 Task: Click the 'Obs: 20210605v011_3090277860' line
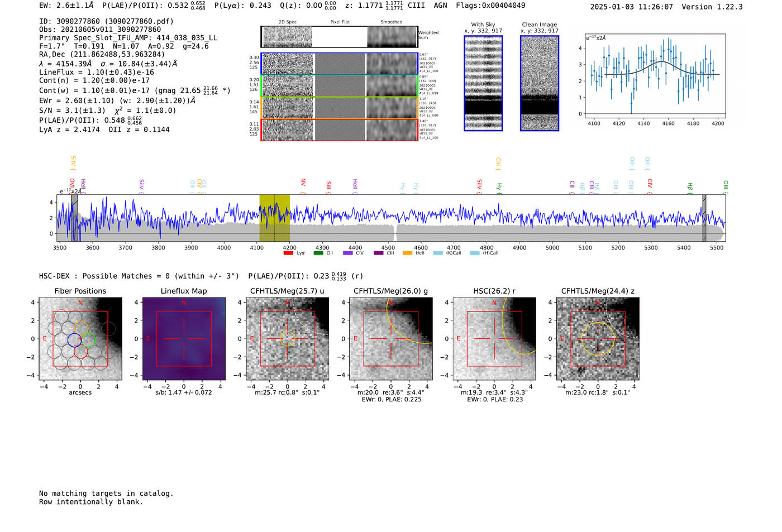100,30
